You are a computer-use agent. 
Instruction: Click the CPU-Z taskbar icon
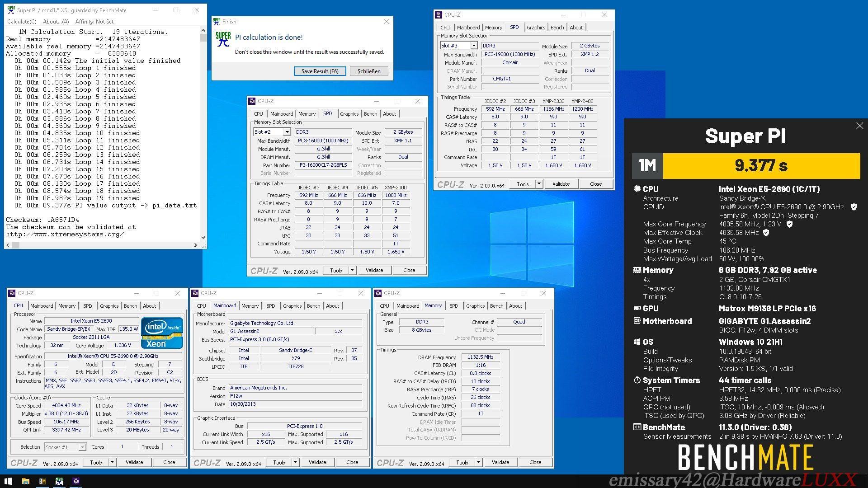coord(76,481)
